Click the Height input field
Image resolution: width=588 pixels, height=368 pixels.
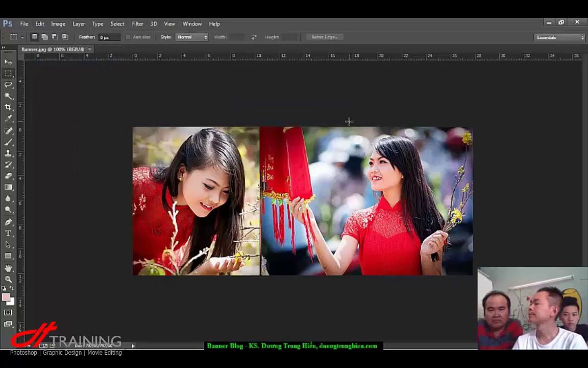tap(289, 37)
